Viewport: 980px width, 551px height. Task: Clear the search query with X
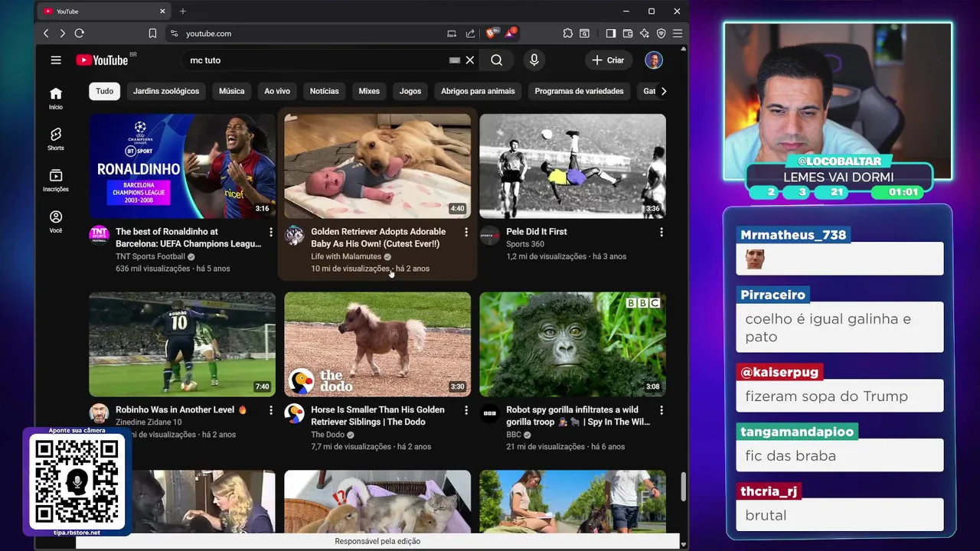click(x=470, y=60)
